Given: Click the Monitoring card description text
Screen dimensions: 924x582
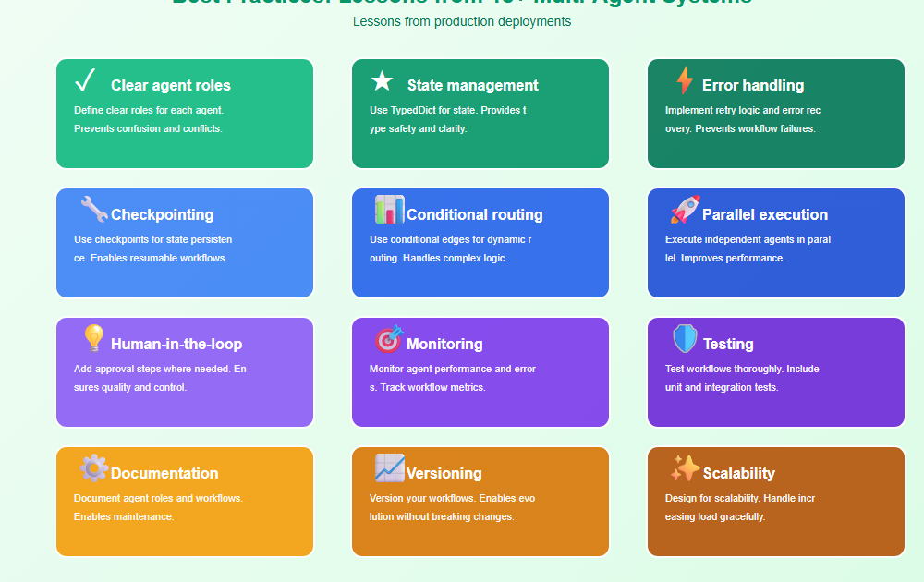Looking at the screenshot, I should [x=452, y=378].
